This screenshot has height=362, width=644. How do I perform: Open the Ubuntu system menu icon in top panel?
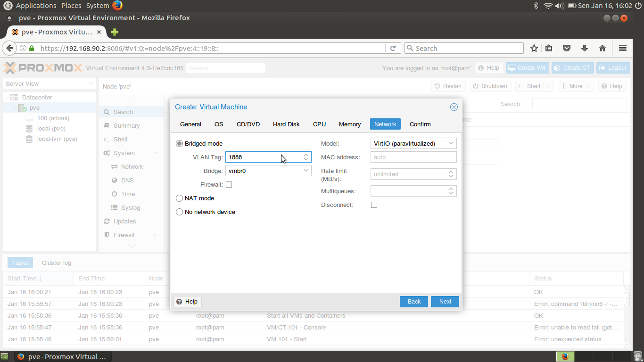point(8,6)
